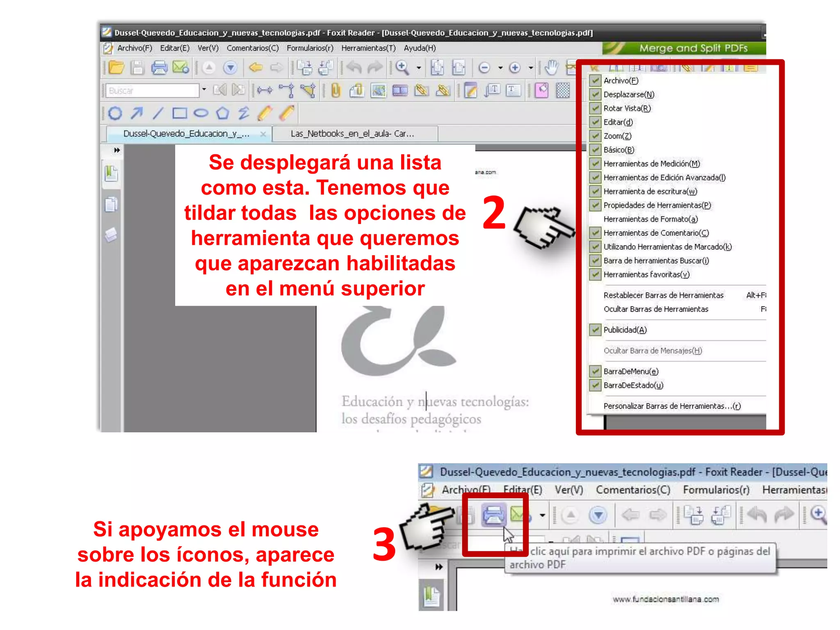Click the Hand tool icon

552,67
